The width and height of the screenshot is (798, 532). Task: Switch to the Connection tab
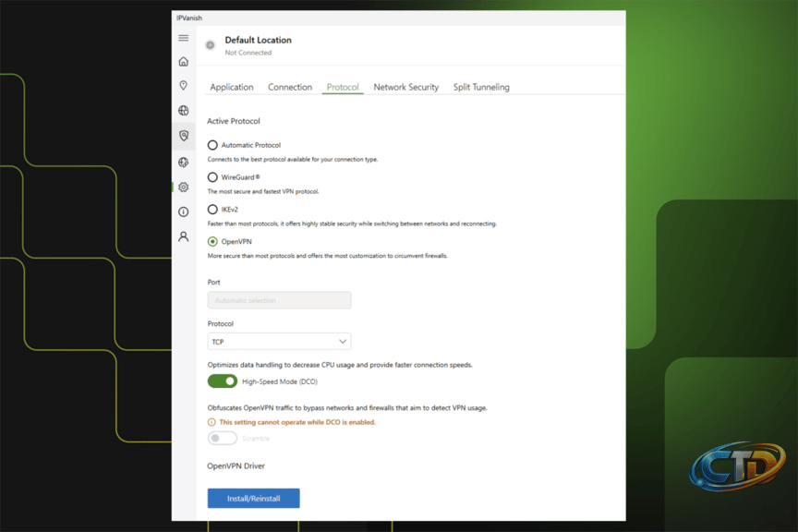[x=290, y=87]
